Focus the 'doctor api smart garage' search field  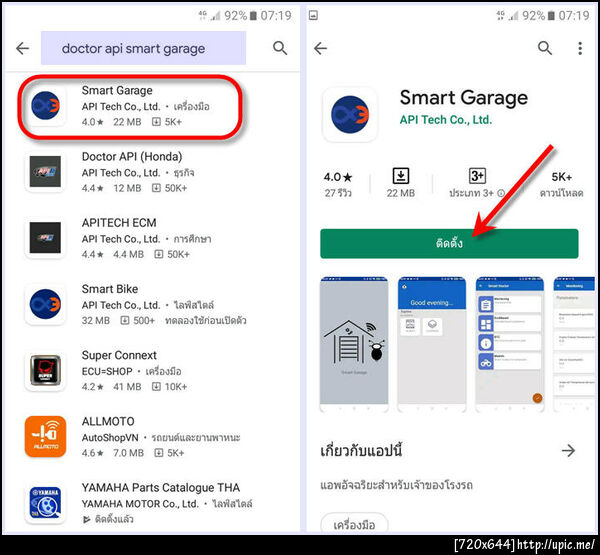[x=143, y=48]
